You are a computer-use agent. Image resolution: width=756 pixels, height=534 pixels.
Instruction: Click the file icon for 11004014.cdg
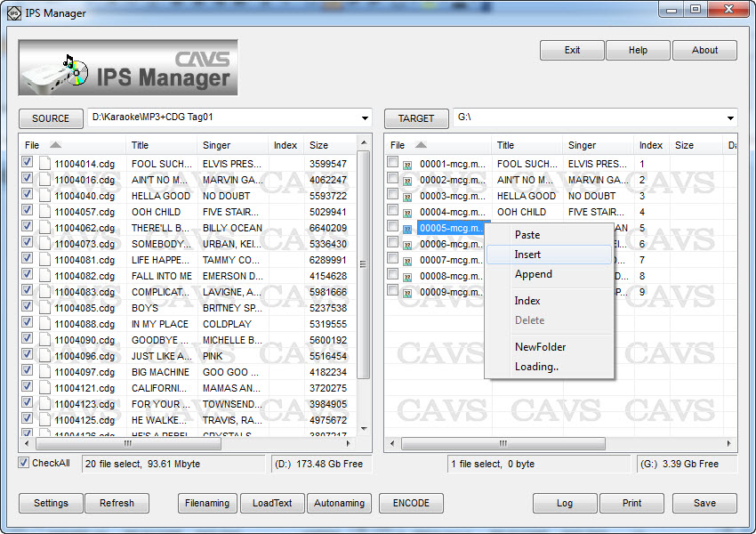click(43, 164)
